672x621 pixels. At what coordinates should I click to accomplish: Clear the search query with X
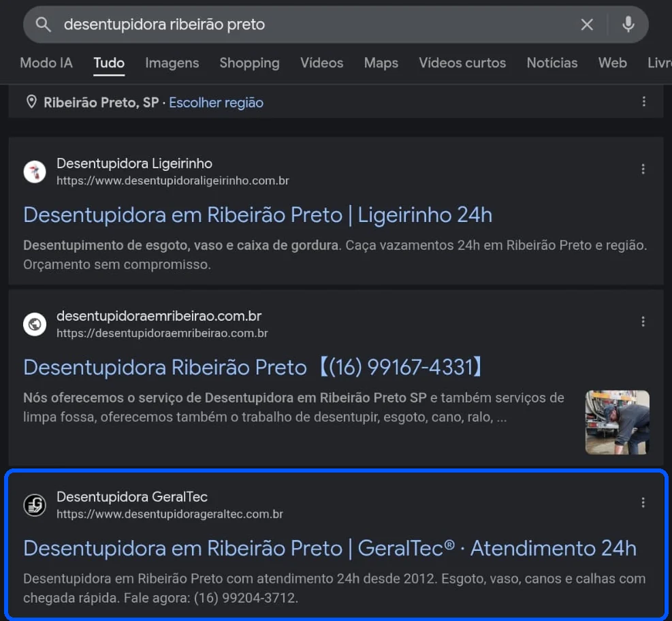(x=587, y=25)
